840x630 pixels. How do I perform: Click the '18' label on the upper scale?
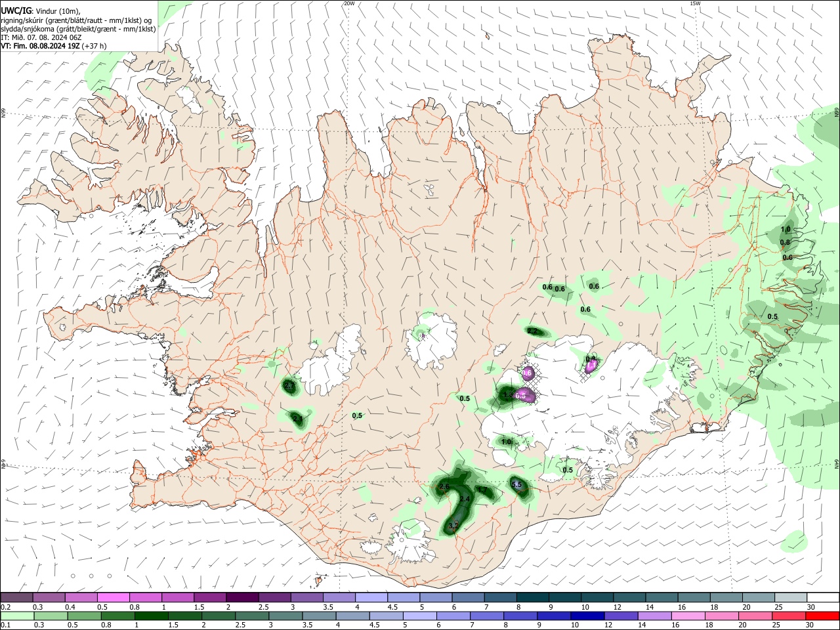(714, 607)
